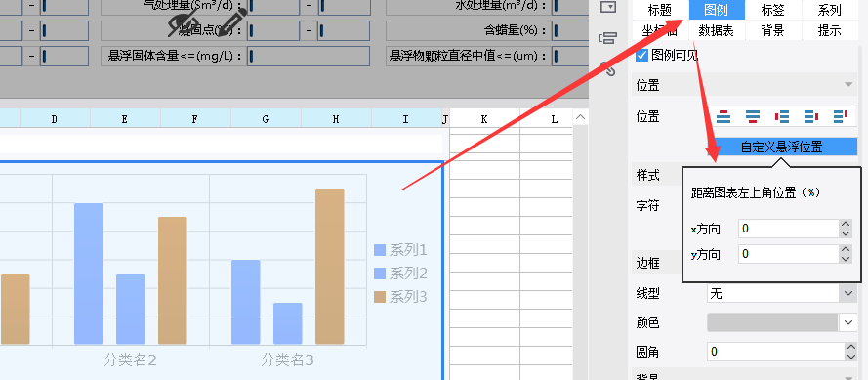Open the widget settings sidebar icon with dropdown box
The width and height of the screenshot is (868, 380).
(x=608, y=7)
